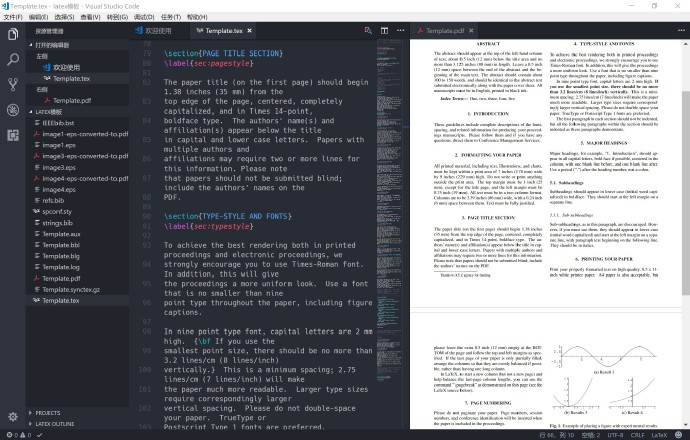The height and width of the screenshot is (440, 690).
Task: Switch to the 欢迎使用 welcome tab
Action: [x=158, y=30]
